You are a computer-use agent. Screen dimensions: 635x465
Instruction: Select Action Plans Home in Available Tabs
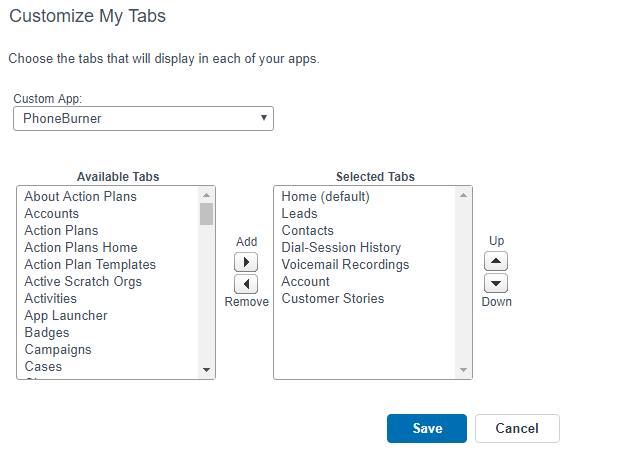tap(81, 247)
